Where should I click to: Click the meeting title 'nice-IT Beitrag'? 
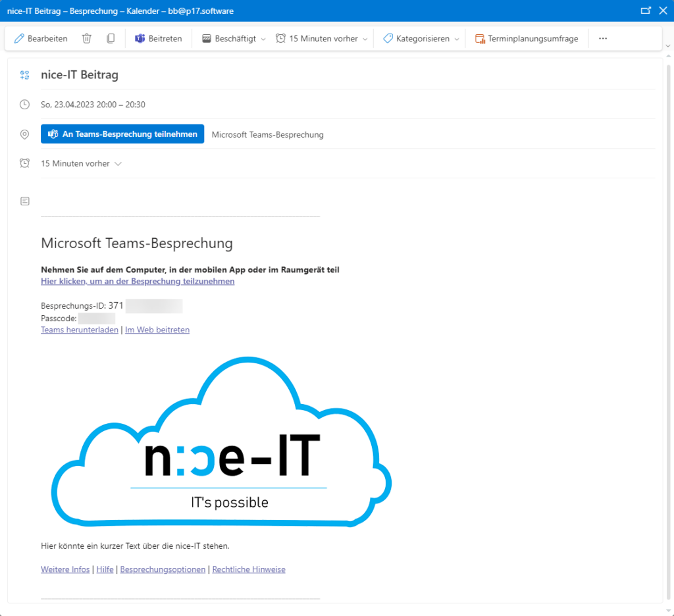(x=80, y=75)
